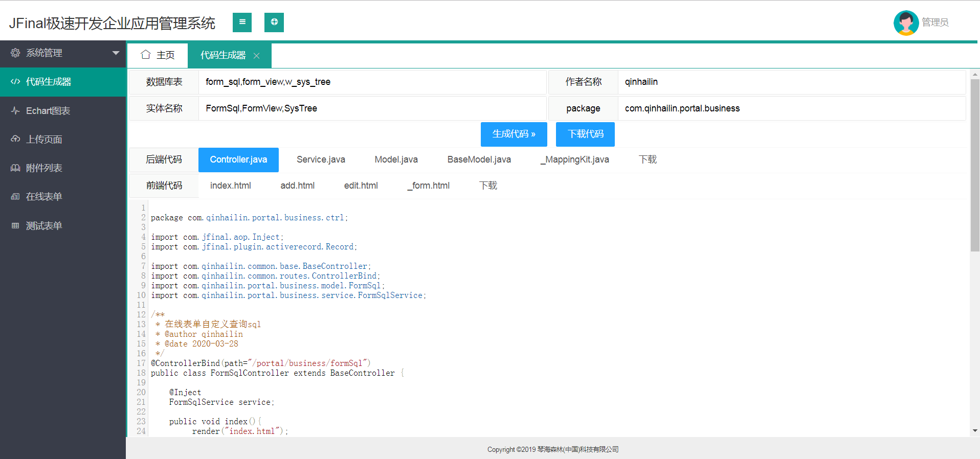Click the 前端代码 label
This screenshot has width=980, height=459.
[x=164, y=186]
